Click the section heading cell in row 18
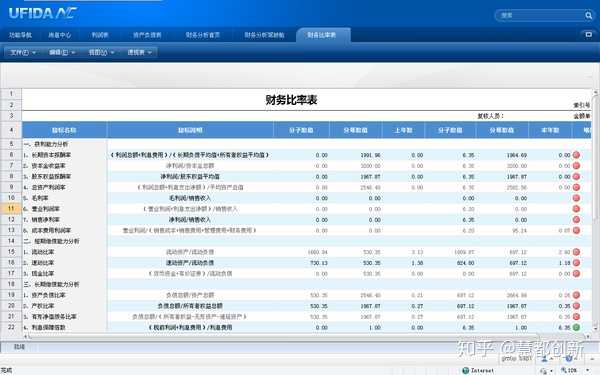This screenshot has height=375, width=600. pyautogui.click(x=64, y=284)
